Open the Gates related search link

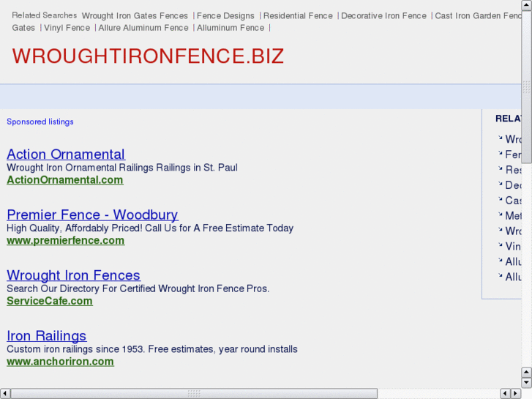click(23, 28)
